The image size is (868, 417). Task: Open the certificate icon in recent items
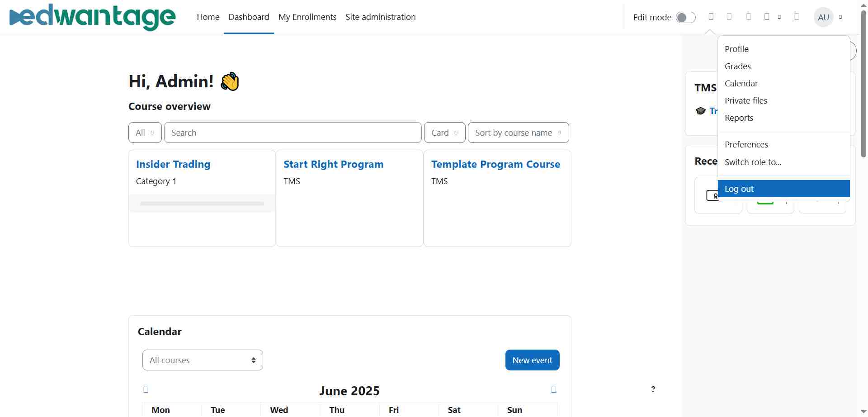(712, 196)
